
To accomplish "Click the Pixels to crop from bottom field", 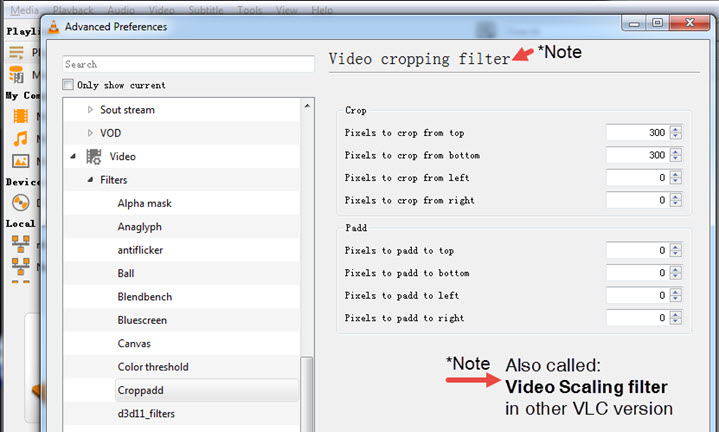I will click(636, 155).
